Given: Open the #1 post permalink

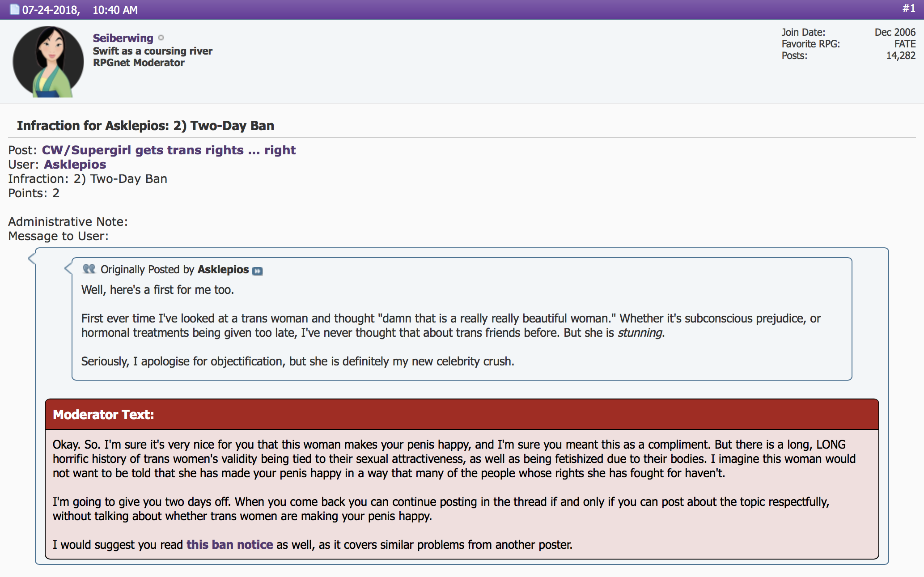Looking at the screenshot, I should tap(908, 8).
